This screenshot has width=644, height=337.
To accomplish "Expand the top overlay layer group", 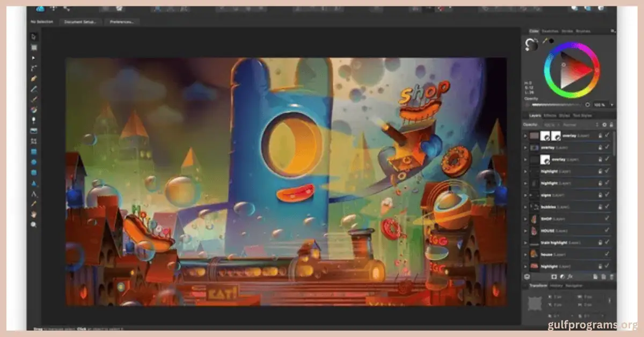I will point(525,136).
